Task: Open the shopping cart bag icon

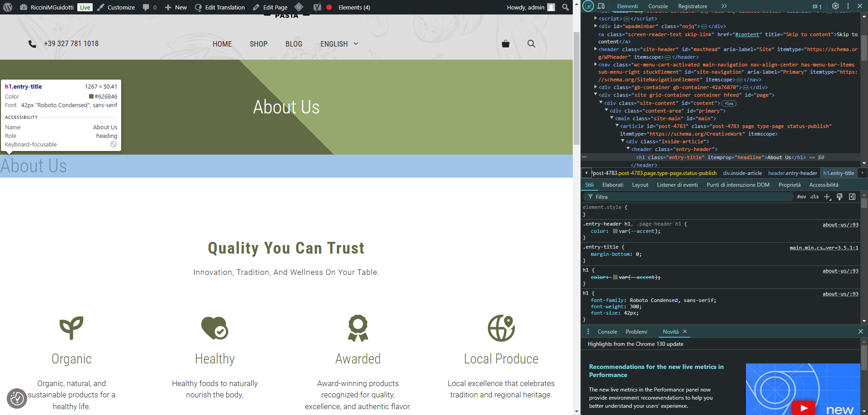Action: coord(505,44)
